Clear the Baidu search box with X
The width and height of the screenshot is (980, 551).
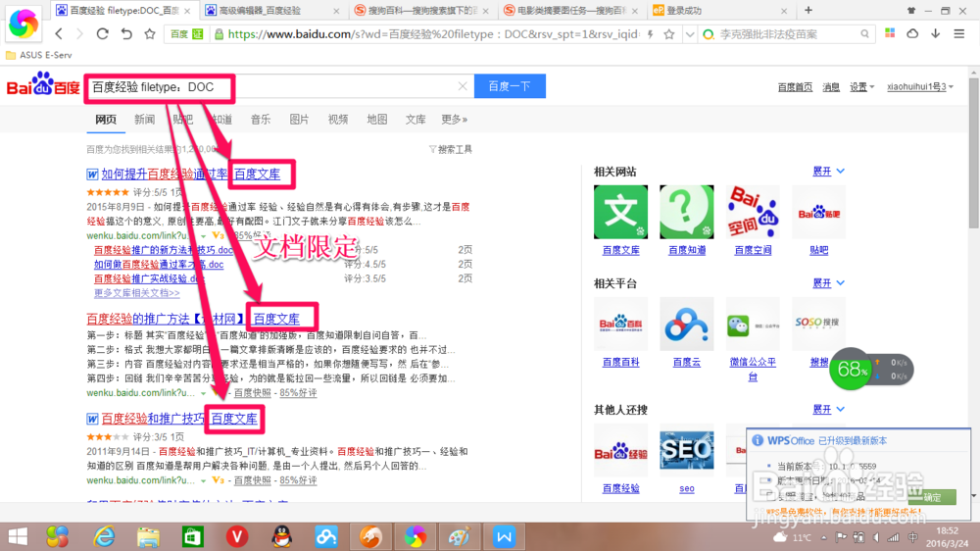pyautogui.click(x=463, y=86)
